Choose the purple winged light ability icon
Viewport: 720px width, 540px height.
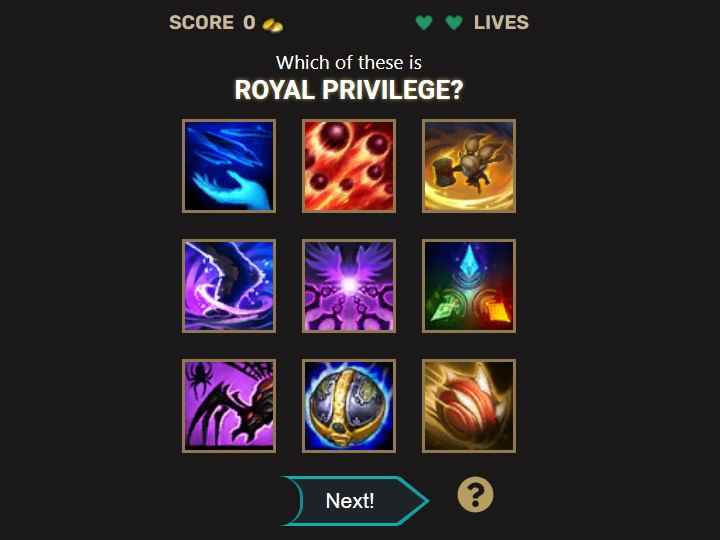pos(349,286)
